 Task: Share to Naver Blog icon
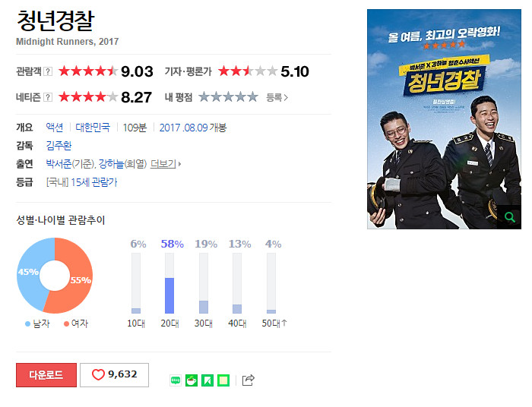176,380
